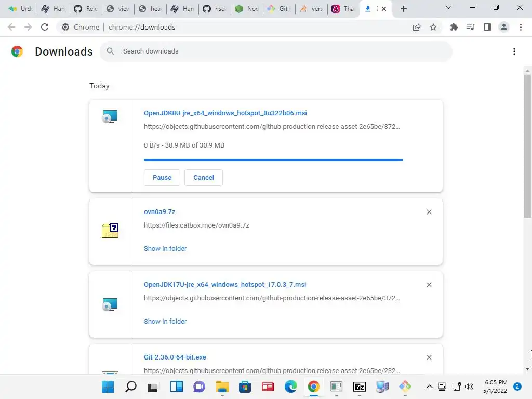Open the media control toolbar icon
Viewport: 532px width, 399px height.
[x=470, y=27]
